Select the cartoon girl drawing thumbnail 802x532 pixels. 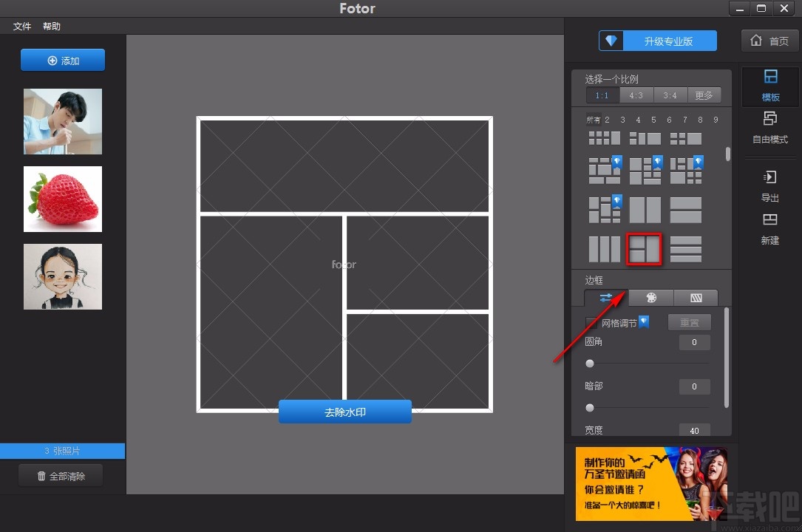pos(63,276)
